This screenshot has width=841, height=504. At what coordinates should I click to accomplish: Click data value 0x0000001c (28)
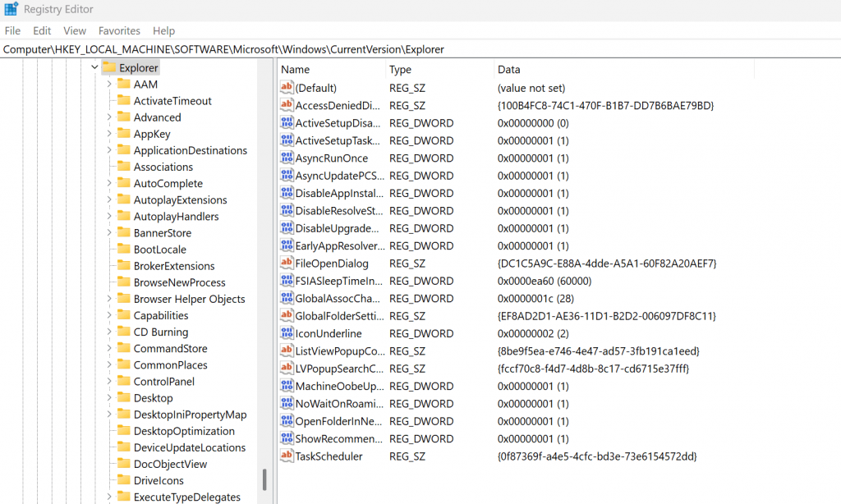(x=535, y=298)
